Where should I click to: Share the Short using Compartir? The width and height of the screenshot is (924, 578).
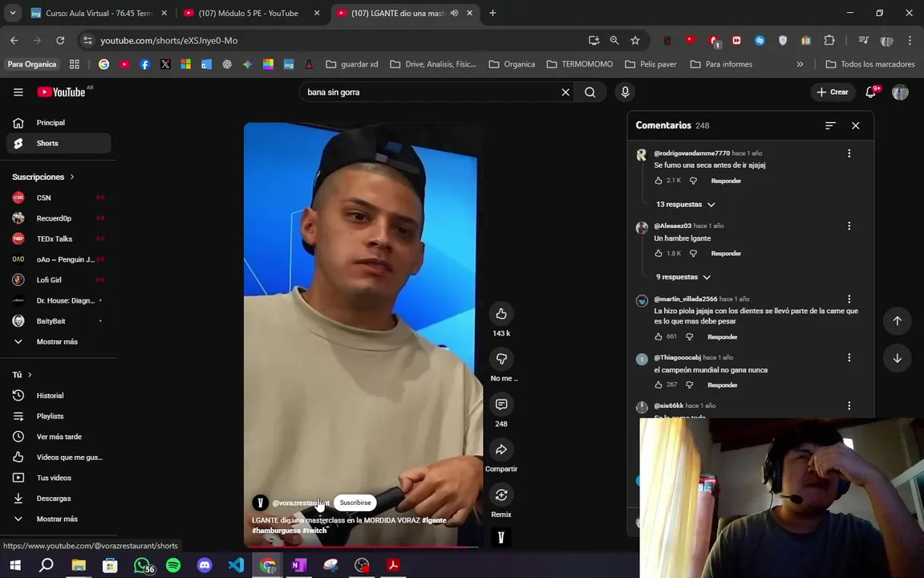500,450
